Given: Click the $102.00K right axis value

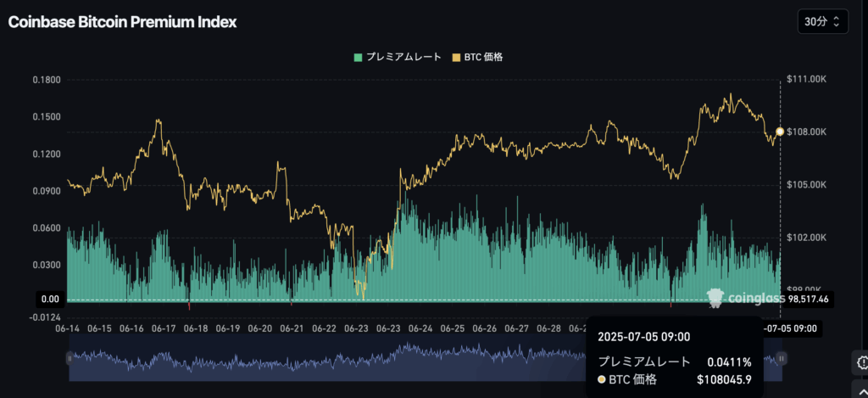Looking at the screenshot, I should [x=807, y=238].
